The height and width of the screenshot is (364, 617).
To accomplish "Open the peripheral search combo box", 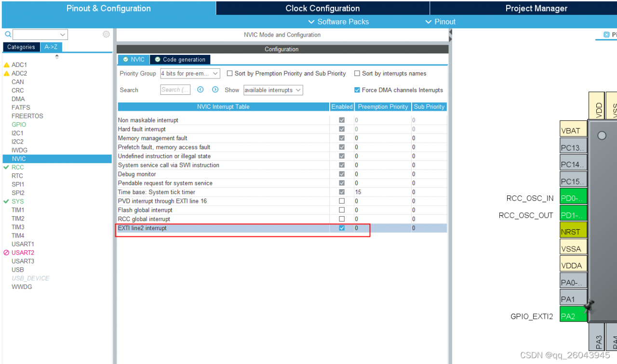I will pyautogui.click(x=40, y=35).
